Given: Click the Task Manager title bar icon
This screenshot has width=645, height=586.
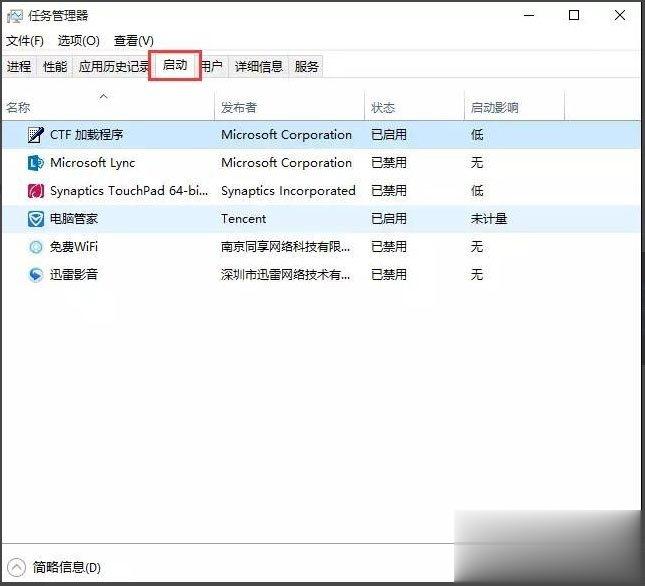Looking at the screenshot, I should click(x=15, y=16).
